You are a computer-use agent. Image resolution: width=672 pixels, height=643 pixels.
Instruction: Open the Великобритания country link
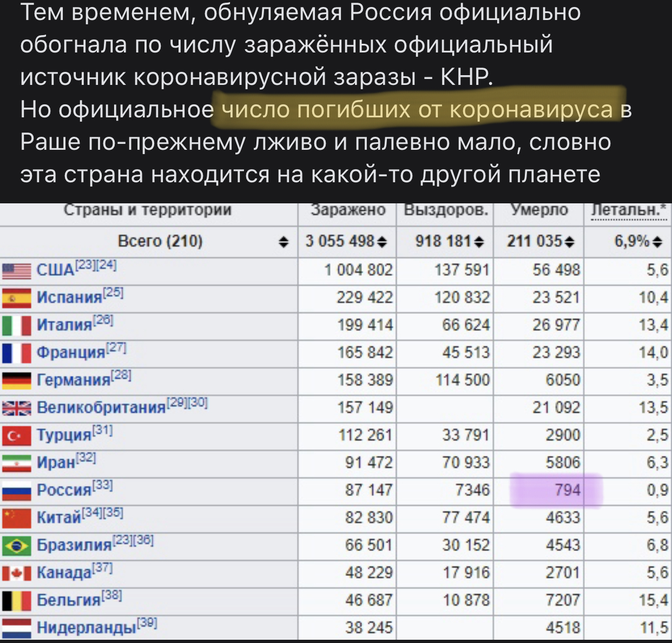(x=101, y=408)
